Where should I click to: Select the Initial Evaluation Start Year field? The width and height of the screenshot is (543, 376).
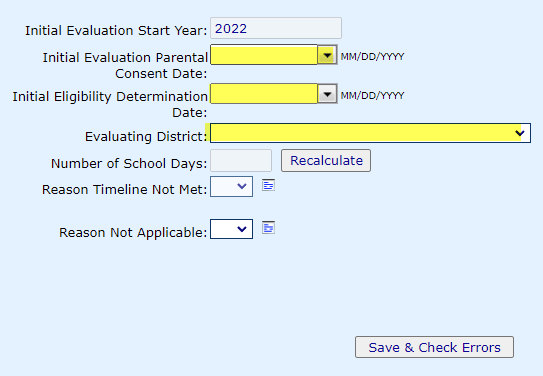point(276,28)
